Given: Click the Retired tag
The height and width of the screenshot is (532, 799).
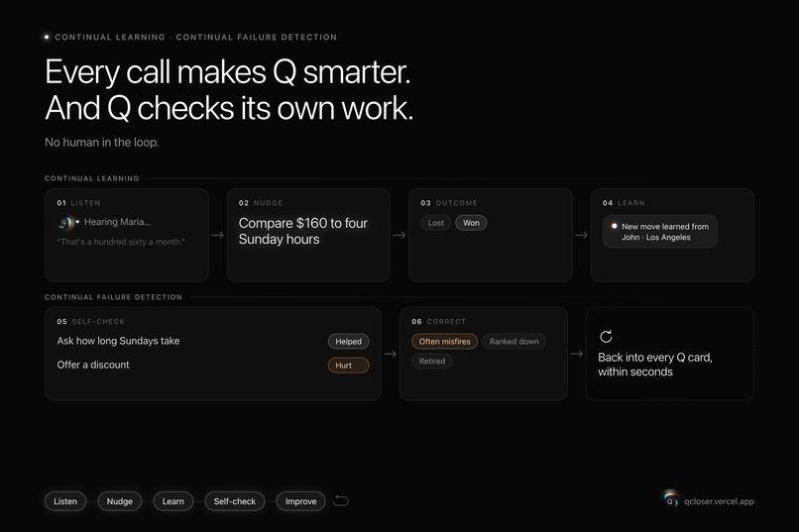Looking at the screenshot, I should (432, 361).
